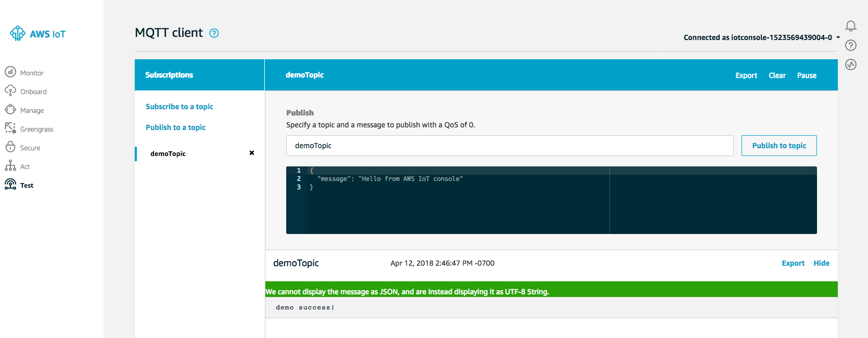This screenshot has height=338, width=868.
Task: Go to the Onboard section label
Action: click(33, 92)
